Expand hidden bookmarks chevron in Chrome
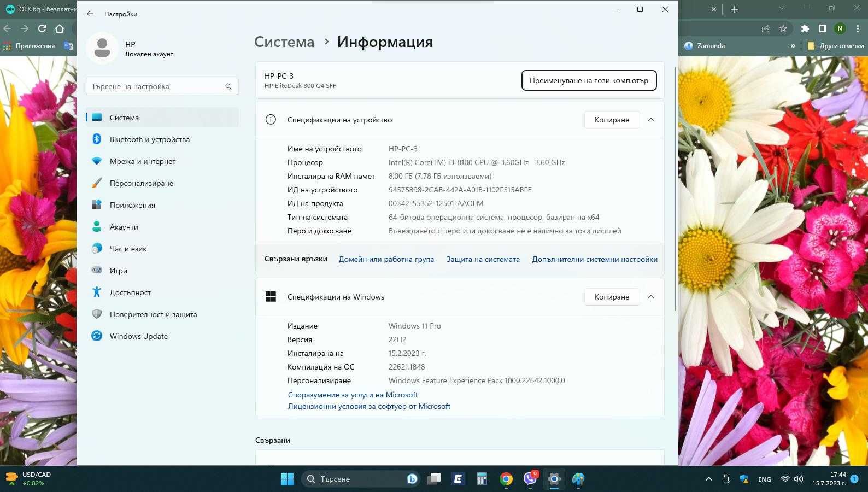This screenshot has height=492, width=868. tap(793, 46)
